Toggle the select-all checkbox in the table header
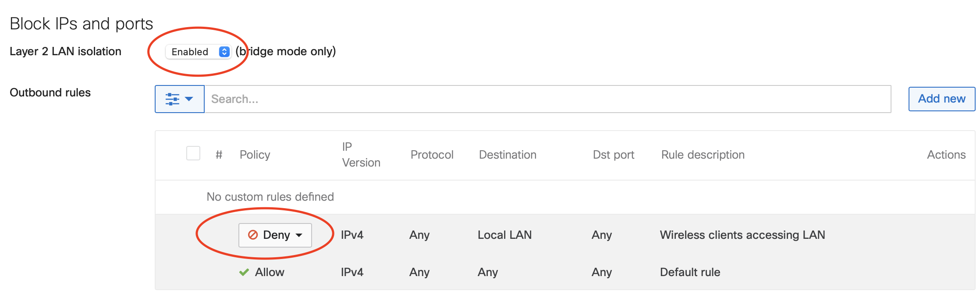Screen dimensions: 980x305 point(193,153)
